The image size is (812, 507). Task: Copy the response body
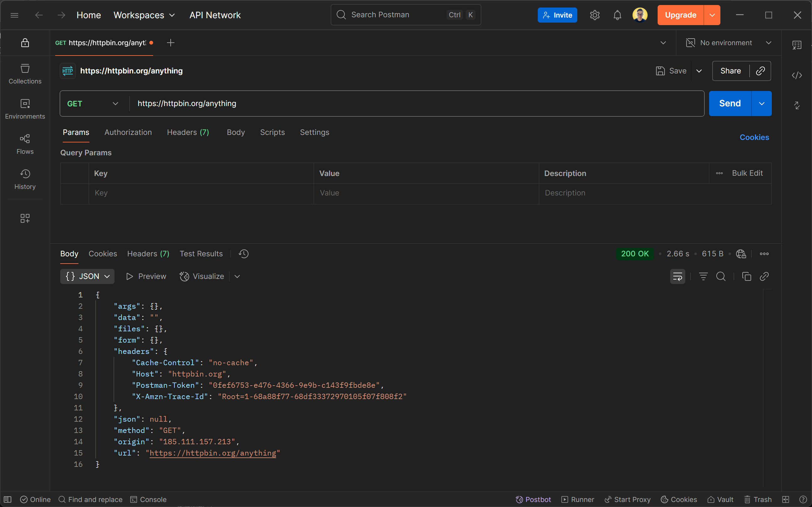pyautogui.click(x=747, y=276)
